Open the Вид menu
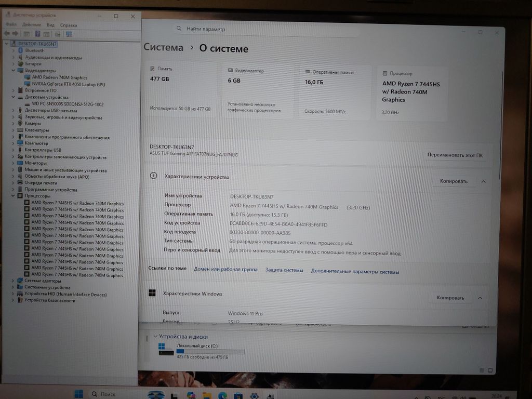Image resolution: width=532 pixels, height=399 pixels. click(x=50, y=25)
